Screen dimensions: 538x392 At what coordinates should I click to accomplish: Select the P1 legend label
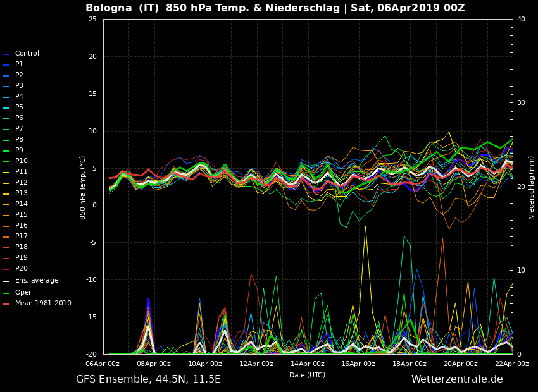coord(19,64)
